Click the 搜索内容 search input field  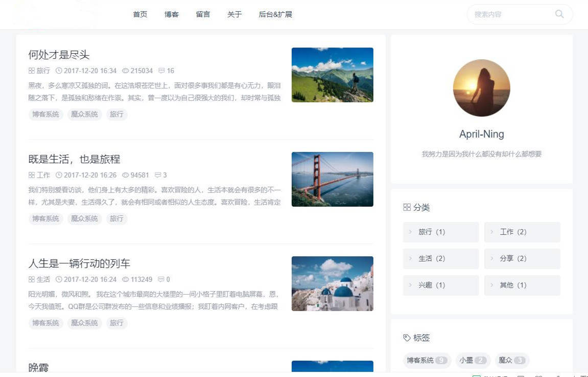[x=520, y=14]
